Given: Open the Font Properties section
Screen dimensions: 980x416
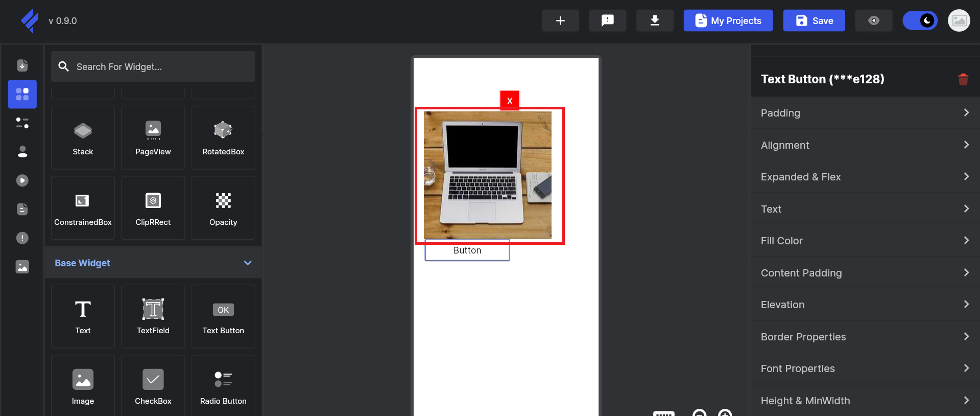Looking at the screenshot, I should point(865,368).
